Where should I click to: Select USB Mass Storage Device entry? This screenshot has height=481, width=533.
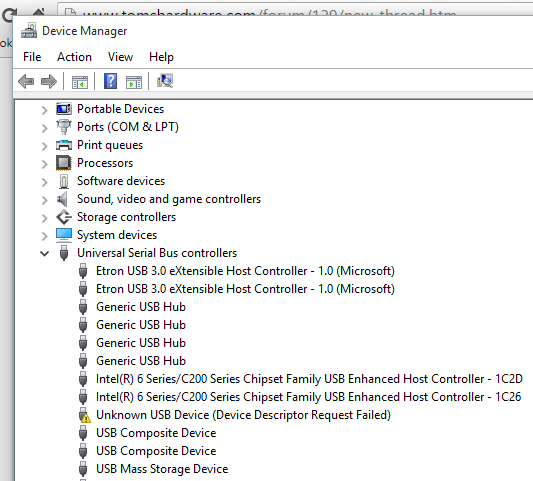coord(162,469)
